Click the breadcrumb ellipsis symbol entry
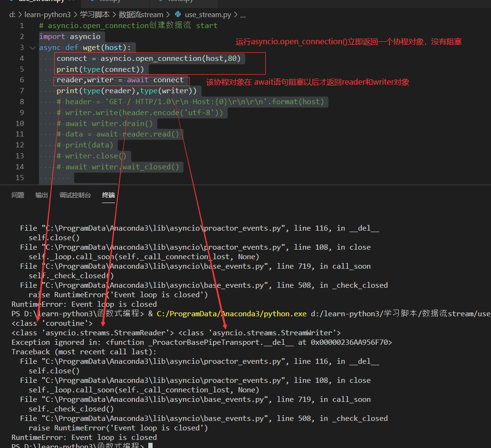 [x=243, y=15]
